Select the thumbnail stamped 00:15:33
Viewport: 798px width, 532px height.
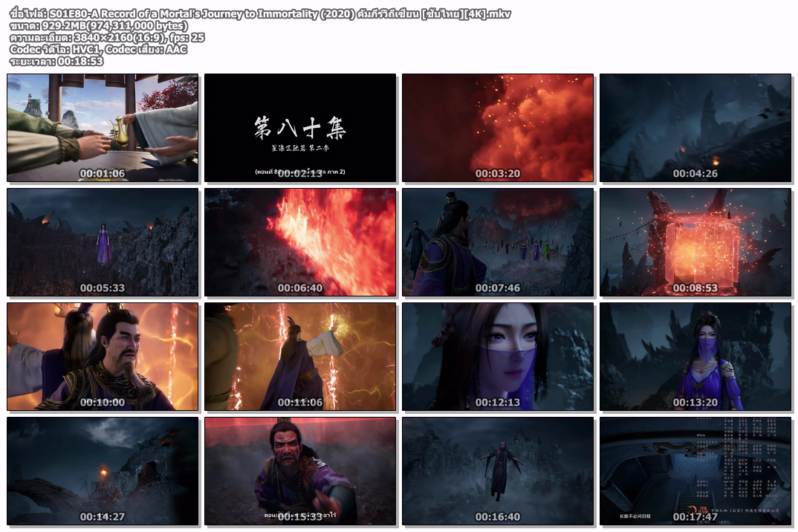coord(300,471)
